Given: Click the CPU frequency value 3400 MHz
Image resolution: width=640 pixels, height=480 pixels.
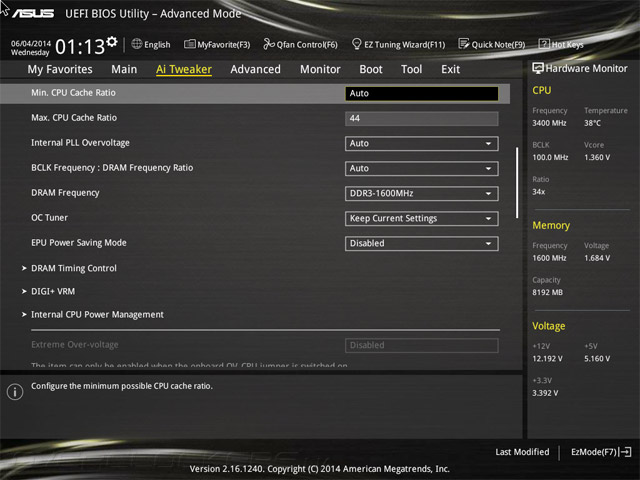Looking at the screenshot, I should pos(549,123).
